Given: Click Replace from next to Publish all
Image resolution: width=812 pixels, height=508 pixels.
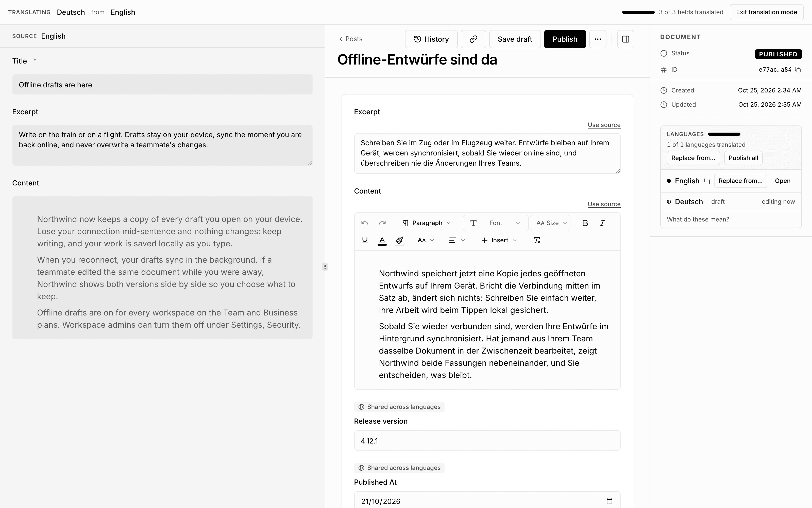Looking at the screenshot, I should coord(693,158).
